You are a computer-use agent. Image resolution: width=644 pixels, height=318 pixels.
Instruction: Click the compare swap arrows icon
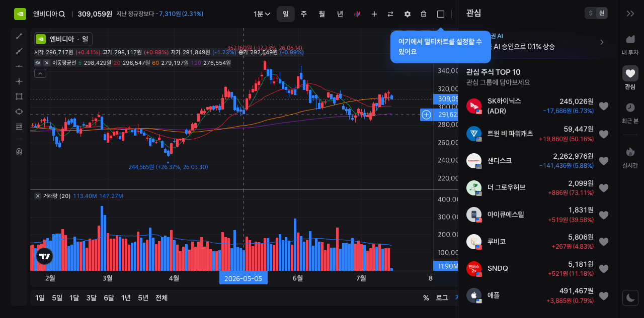[390, 14]
